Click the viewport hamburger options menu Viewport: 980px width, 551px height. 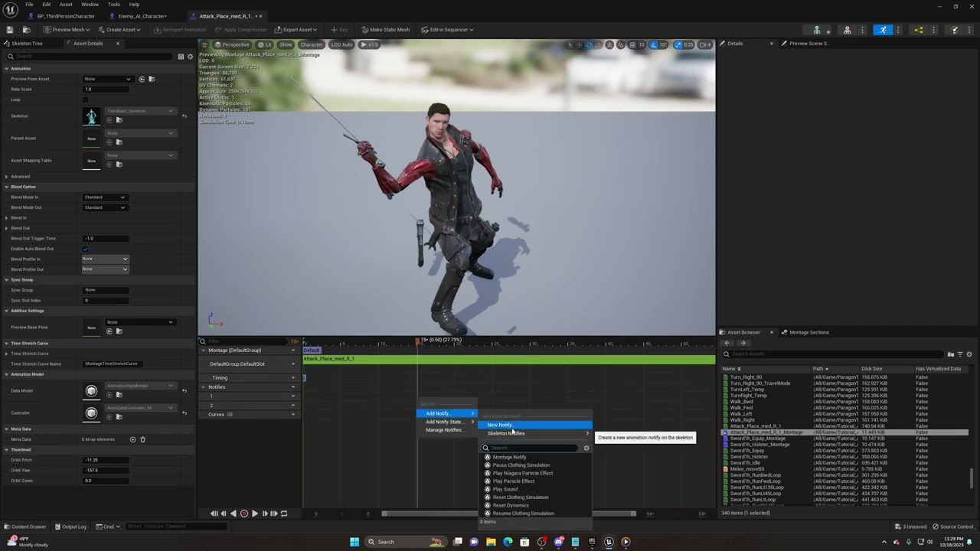coord(205,44)
